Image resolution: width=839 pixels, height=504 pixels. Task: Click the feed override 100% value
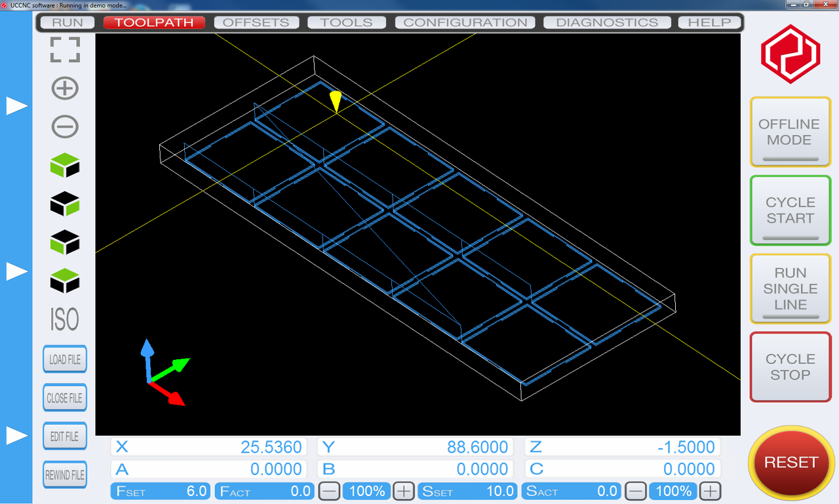tap(367, 491)
